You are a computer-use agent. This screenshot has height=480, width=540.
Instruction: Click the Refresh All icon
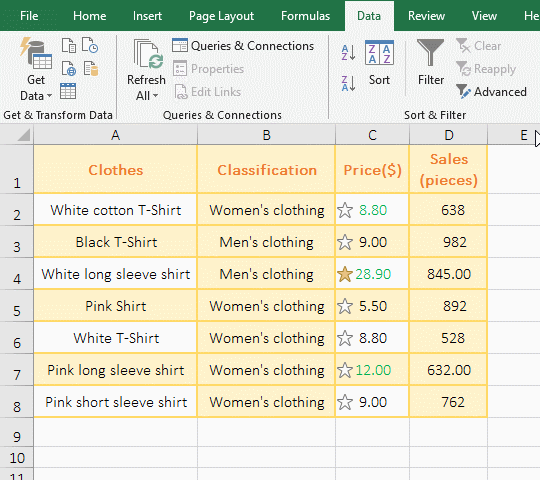[148, 54]
